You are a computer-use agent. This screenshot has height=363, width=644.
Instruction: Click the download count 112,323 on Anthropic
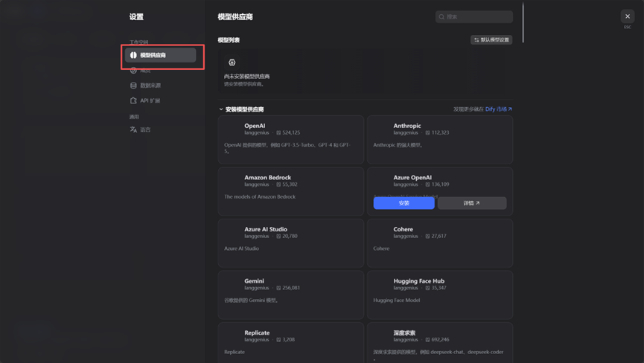tap(440, 132)
